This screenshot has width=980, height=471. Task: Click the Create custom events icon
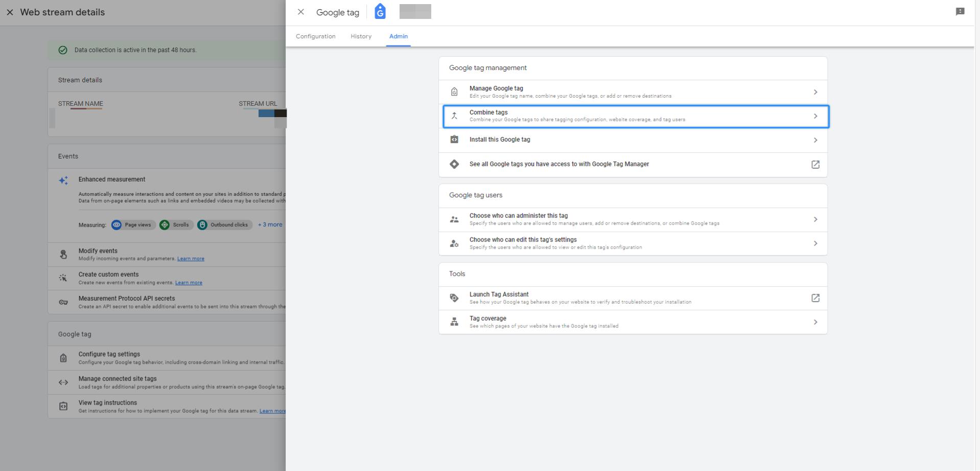63,278
